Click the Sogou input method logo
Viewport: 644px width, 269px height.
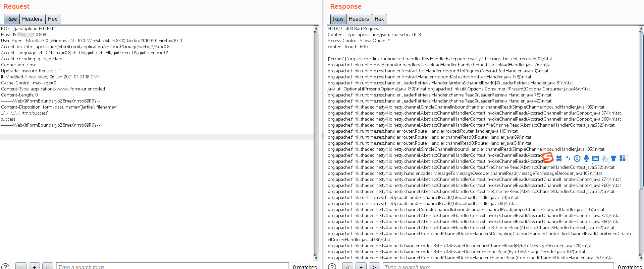(x=548, y=157)
